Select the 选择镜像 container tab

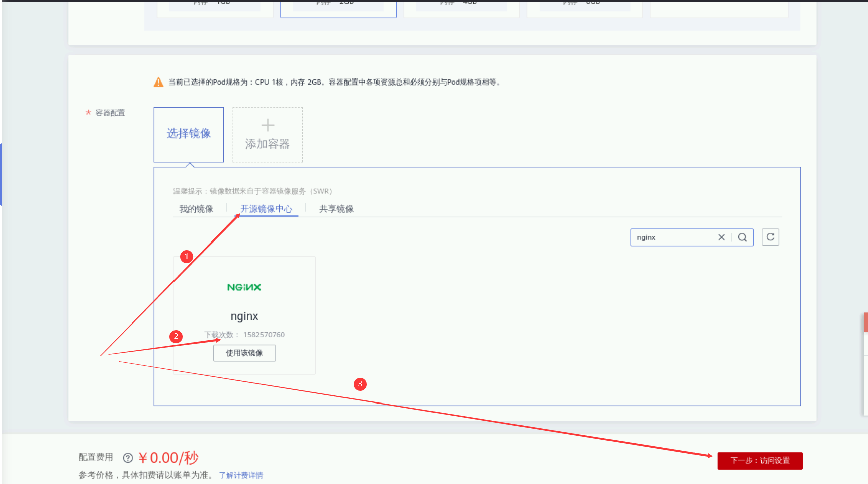tap(189, 134)
